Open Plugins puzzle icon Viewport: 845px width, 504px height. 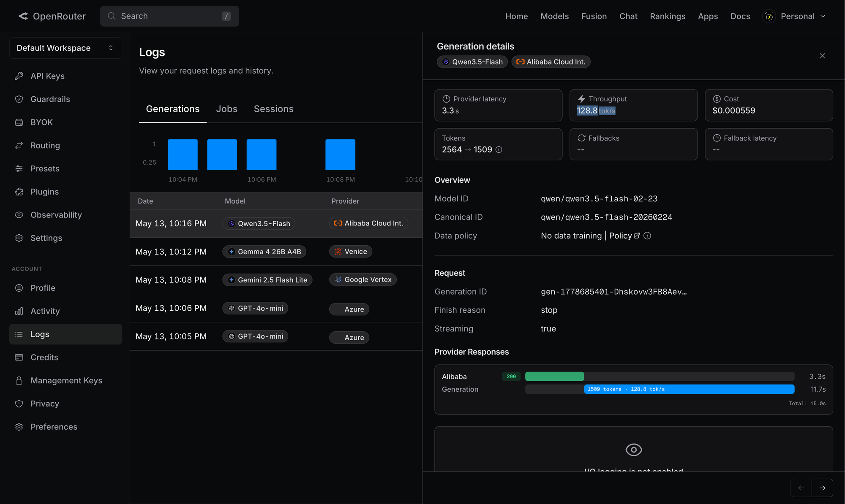(x=19, y=192)
